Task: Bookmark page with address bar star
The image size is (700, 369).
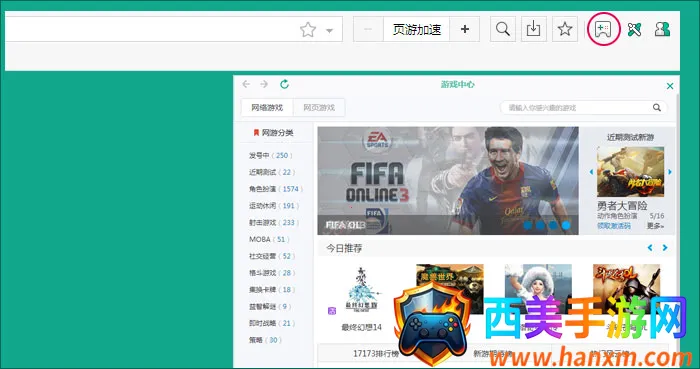Action: (308, 30)
